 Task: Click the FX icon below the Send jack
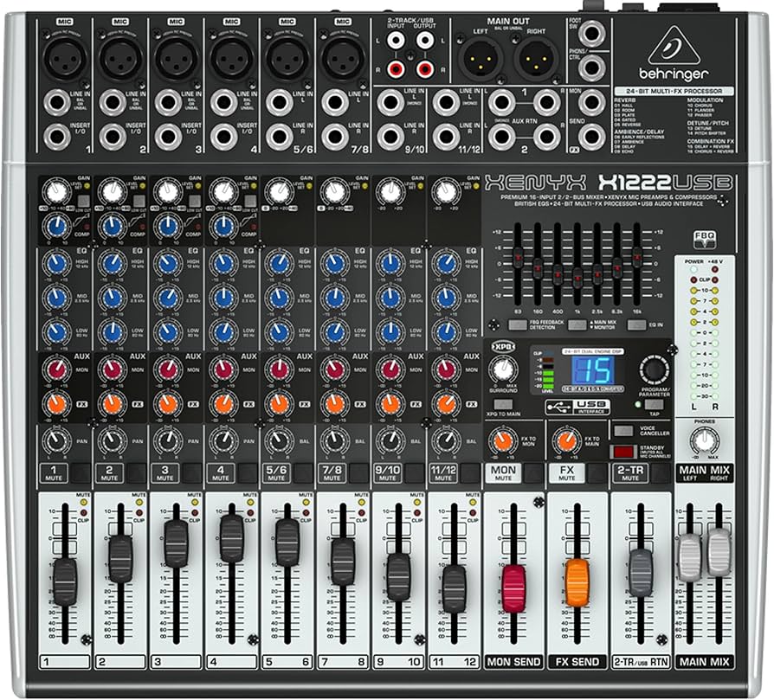point(575,149)
